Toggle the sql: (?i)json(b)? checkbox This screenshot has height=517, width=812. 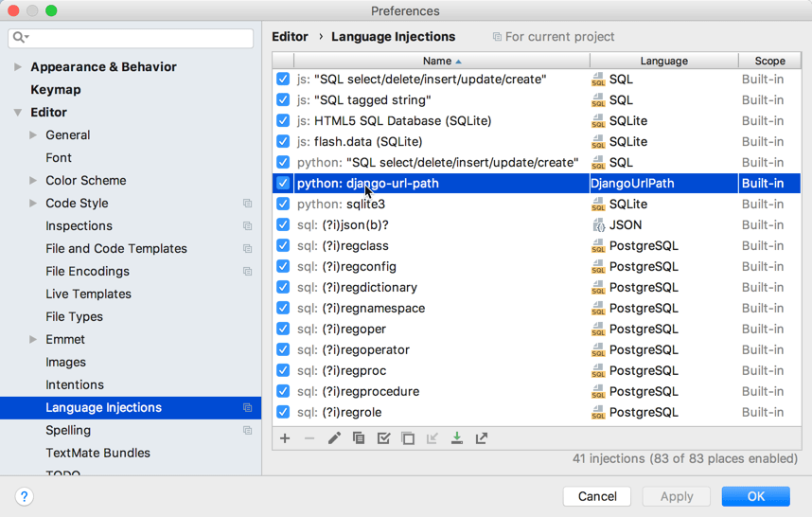pyautogui.click(x=283, y=225)
